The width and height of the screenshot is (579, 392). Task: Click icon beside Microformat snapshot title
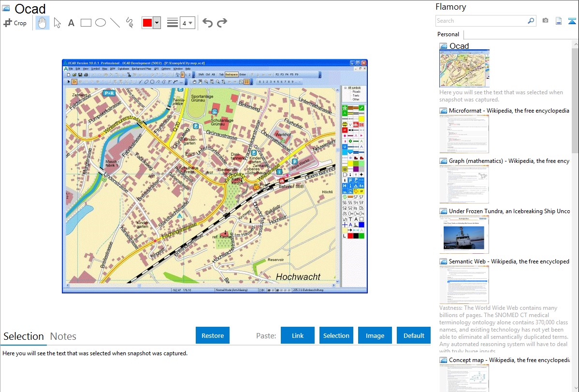coord(443,111)
